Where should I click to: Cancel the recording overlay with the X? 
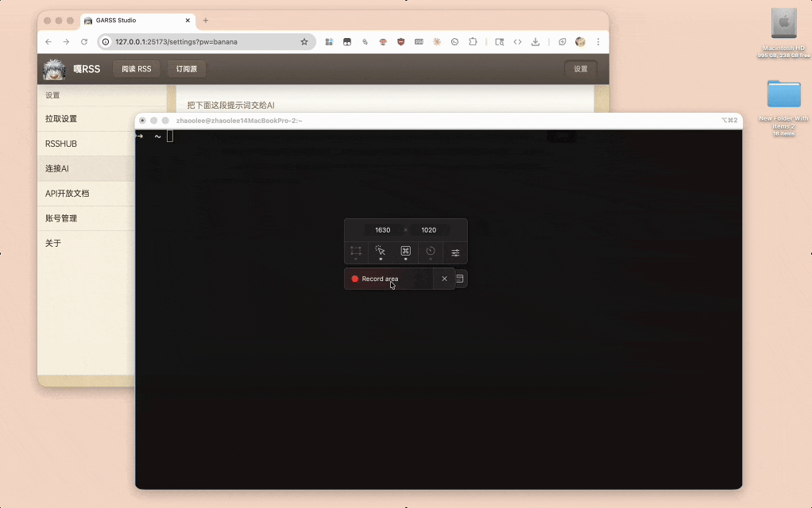[444, 279]
